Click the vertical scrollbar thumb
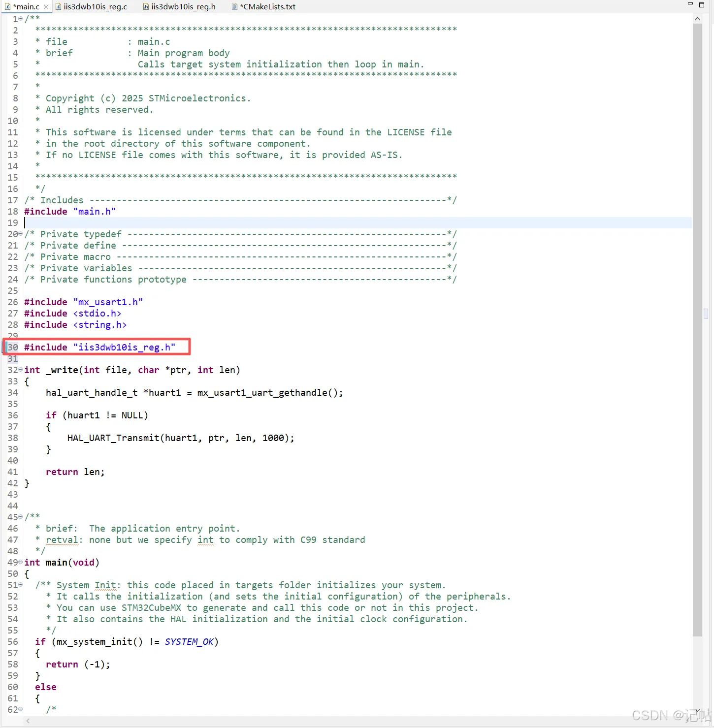 click(x=697, y=330)
